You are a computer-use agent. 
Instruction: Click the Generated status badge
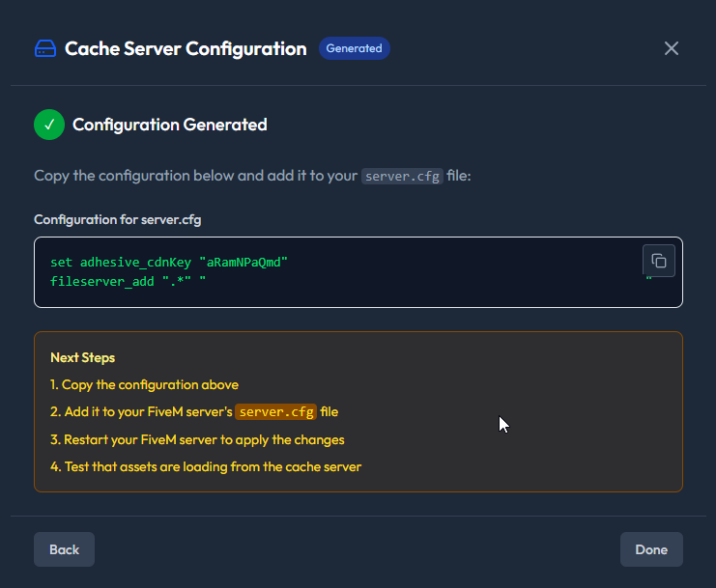354,48
